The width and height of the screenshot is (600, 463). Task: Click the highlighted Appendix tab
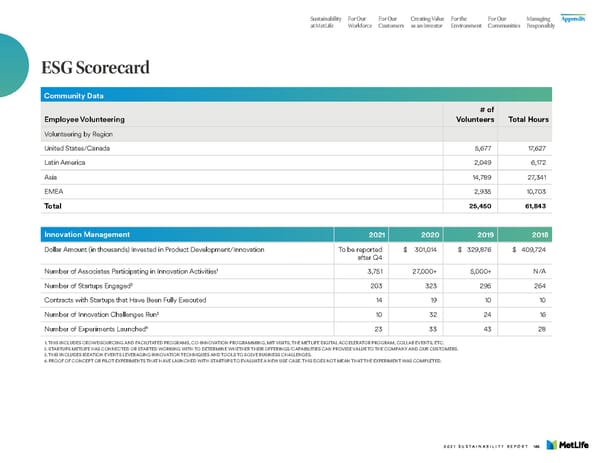(x=575, y=17)
